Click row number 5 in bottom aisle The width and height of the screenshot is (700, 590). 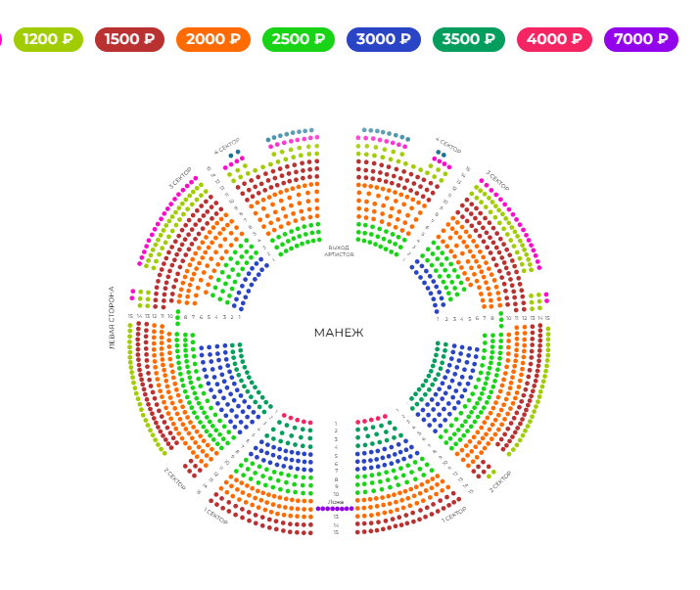tap(336, 456)
